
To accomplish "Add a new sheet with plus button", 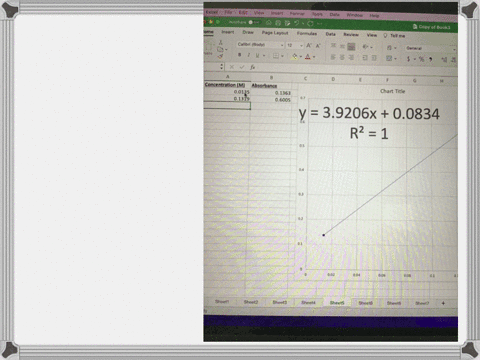I will pos(443,303).
